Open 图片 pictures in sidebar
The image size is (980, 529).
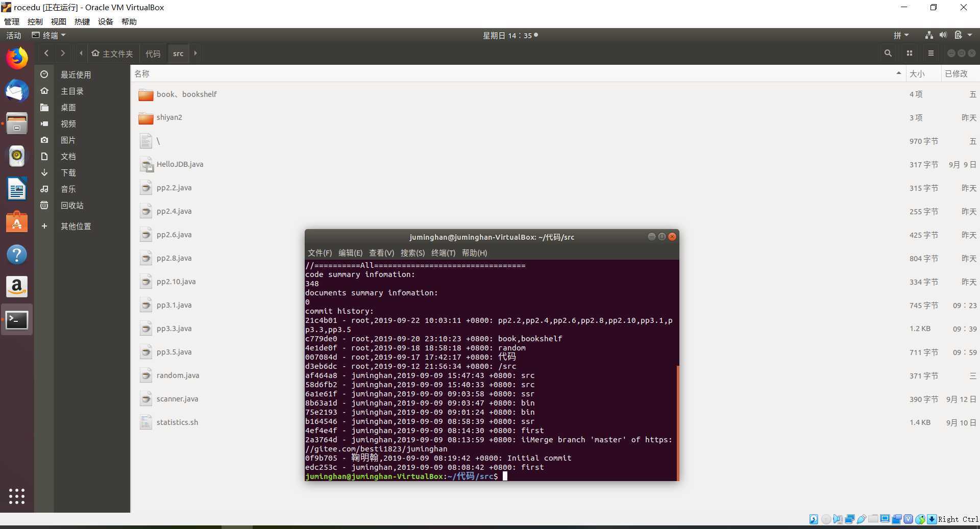pos(68,140)
